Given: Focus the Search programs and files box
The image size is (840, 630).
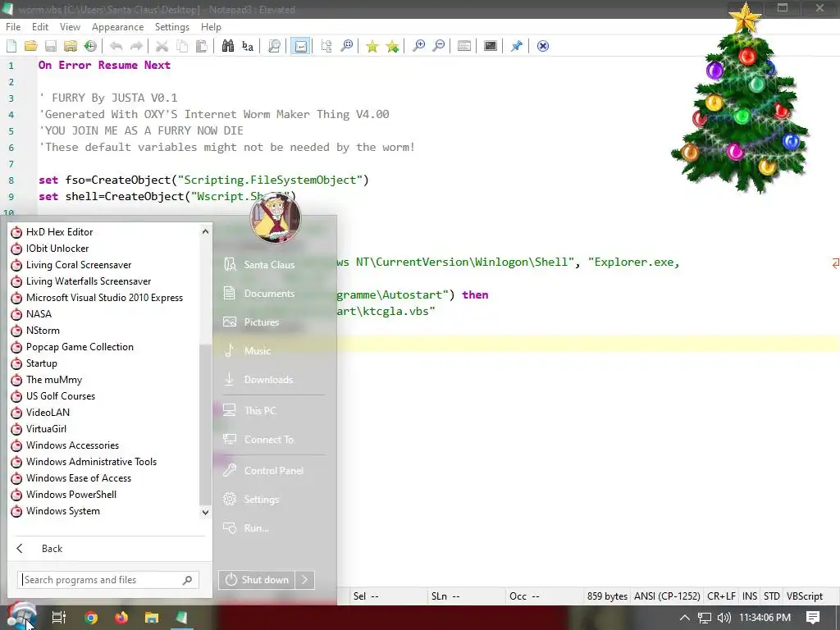Looking at the screenshot, I should pyautogui.click(x=108, y=580).
